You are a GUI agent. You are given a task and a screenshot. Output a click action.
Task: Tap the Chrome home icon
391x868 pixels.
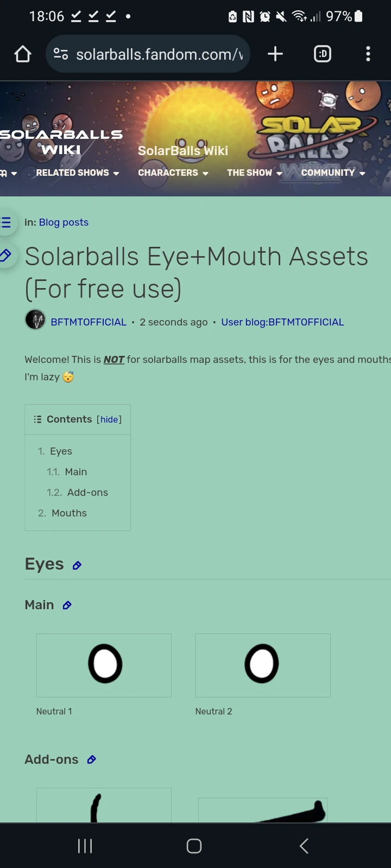tap(22, 54)
